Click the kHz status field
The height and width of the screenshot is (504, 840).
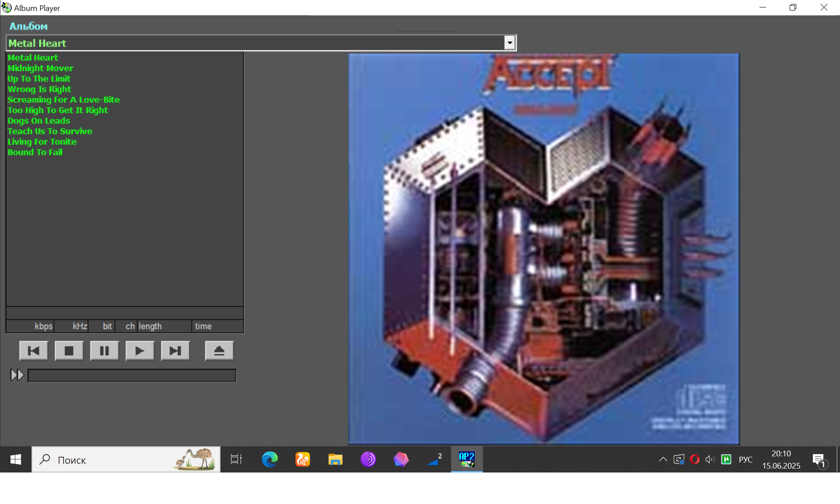(71, 326)
